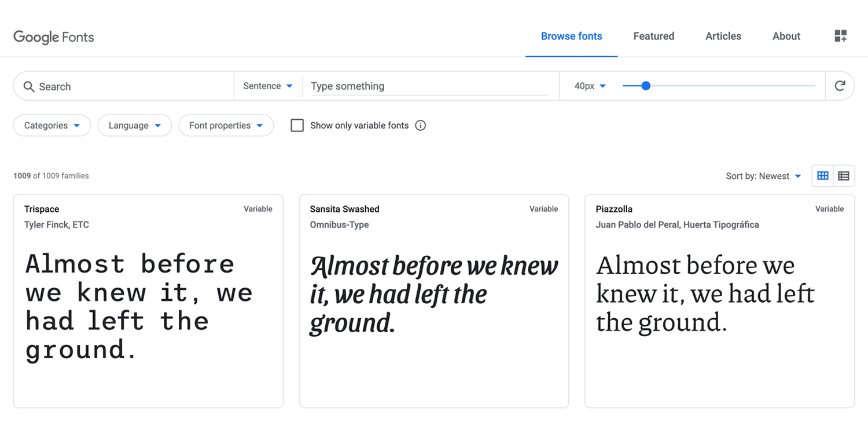Click the Type something preview field
This screenshot has width=868, height=434.
pyautogui.click(x=429, y=86)
